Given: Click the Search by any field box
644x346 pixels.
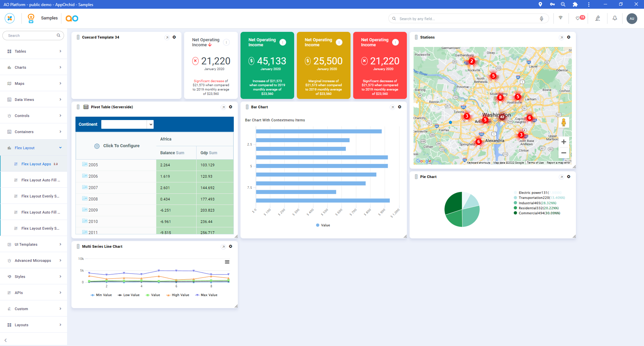Looking at the screenshot, I should (466, 19).
